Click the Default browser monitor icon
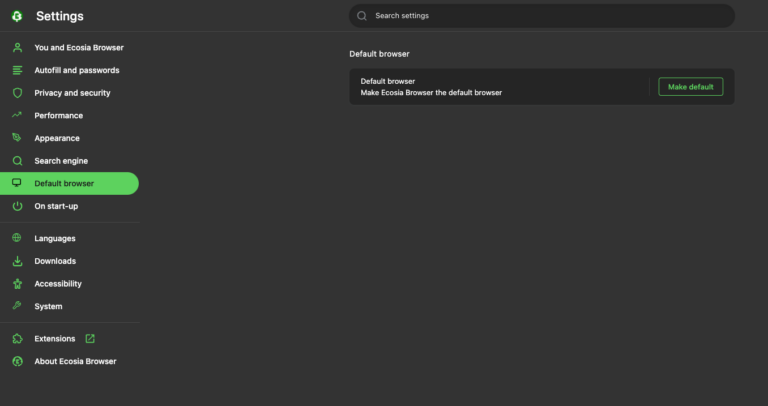Viewport: 768px width, 406px height. click(17, 183)
